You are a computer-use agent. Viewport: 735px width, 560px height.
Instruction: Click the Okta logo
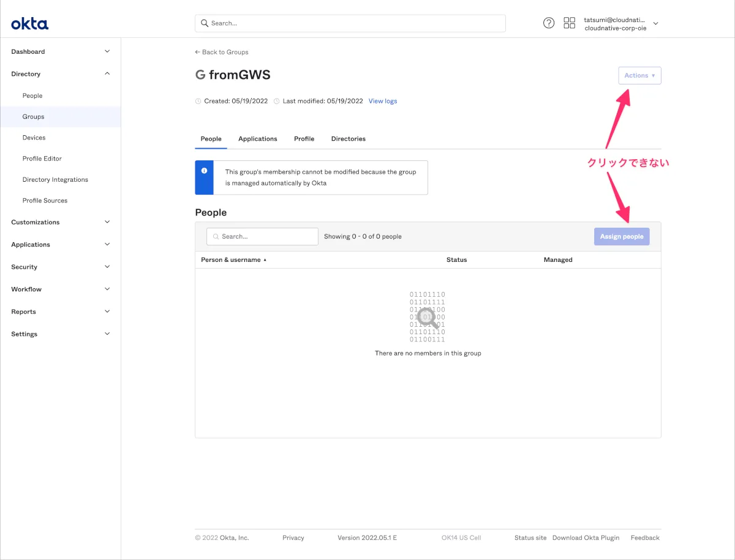click(x=29, y=24)
